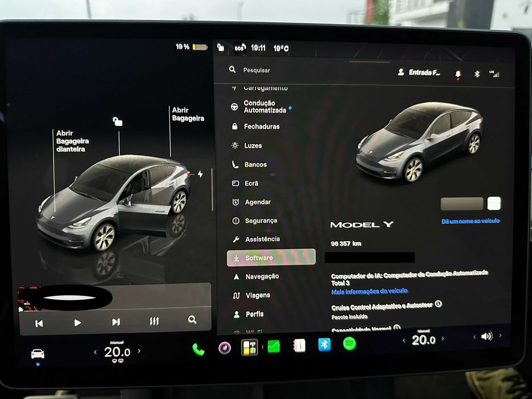Tap the 19:11 clock

coord(258,48)
